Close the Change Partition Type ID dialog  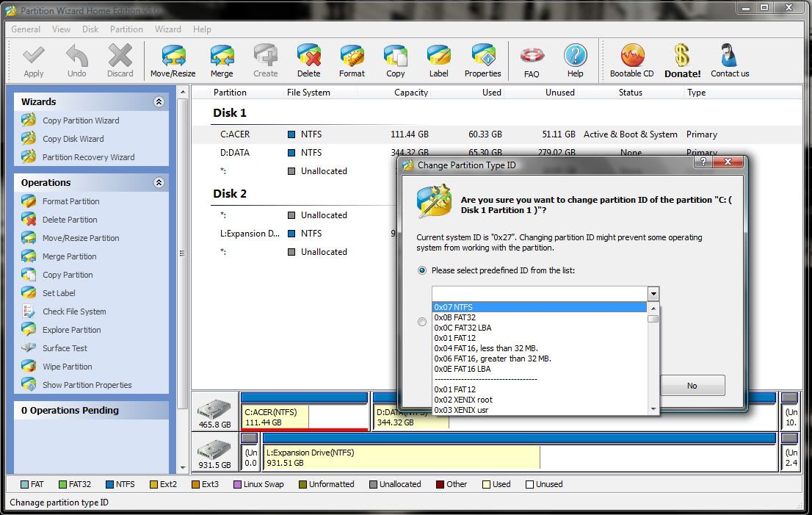(728, 162)
